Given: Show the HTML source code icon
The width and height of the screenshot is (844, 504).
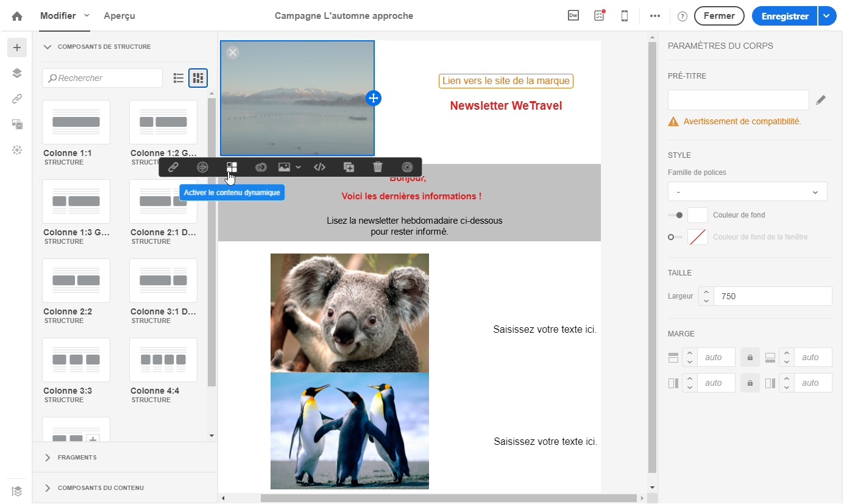Looking at the screenshot, I should pos(320,167).
